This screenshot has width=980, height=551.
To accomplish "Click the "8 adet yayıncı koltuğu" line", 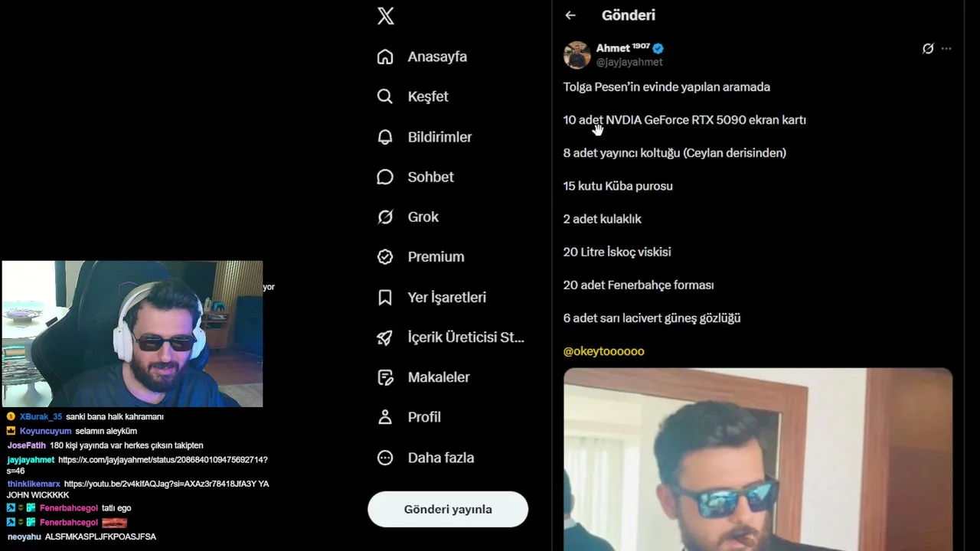I will [675, 153].
